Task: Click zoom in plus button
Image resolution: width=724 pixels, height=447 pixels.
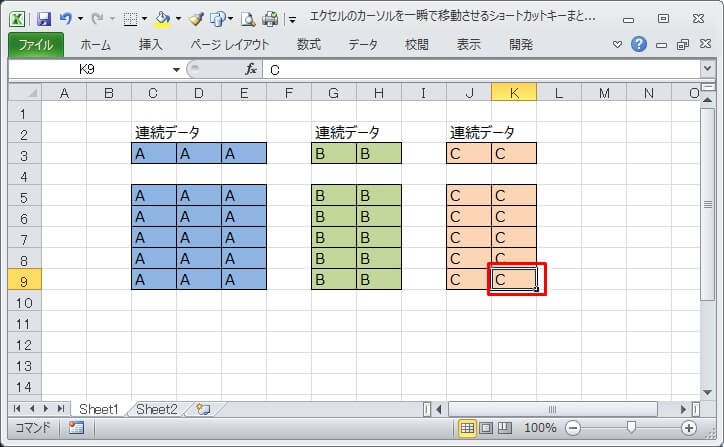Action: tap(688, 428)
